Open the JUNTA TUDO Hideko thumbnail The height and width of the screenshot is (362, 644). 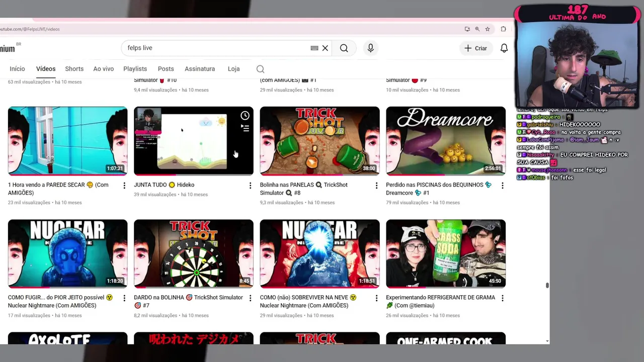pyautogui.click(x=194, y=140)
